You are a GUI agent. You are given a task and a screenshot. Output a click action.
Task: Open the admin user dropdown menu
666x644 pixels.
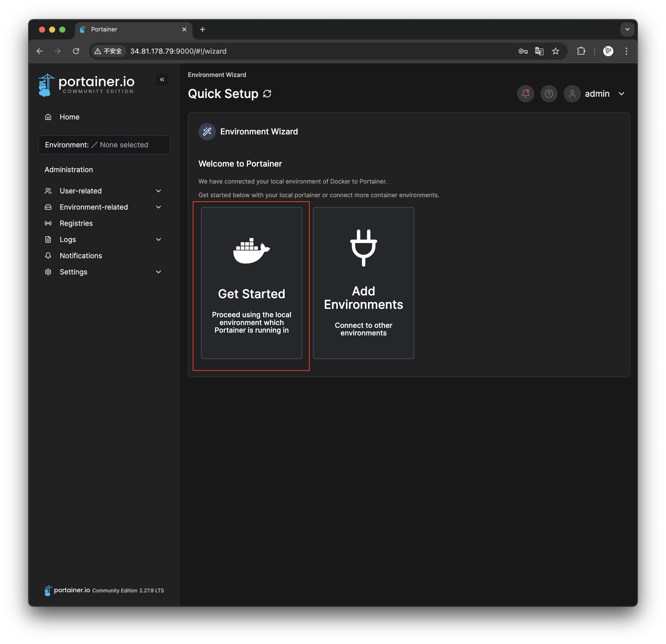[604, 94]
